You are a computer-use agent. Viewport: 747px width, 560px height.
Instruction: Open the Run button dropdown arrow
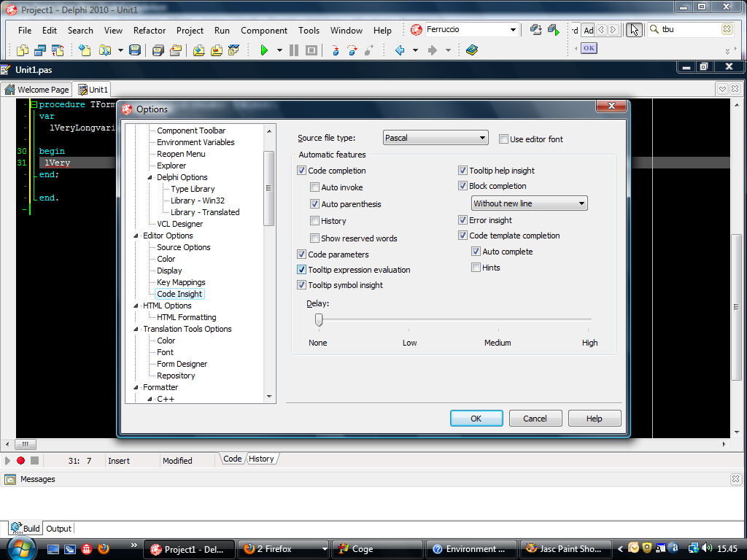click(279, 50)
